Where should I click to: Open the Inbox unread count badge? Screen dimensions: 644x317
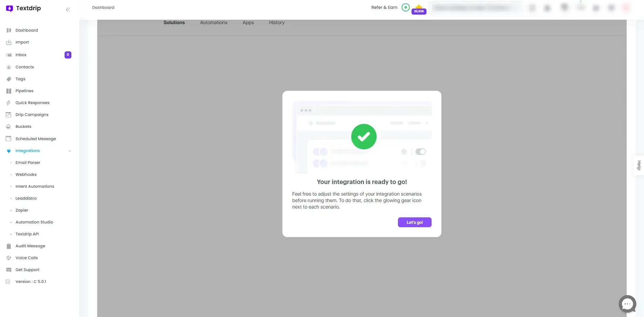click(x=68, y=55)
